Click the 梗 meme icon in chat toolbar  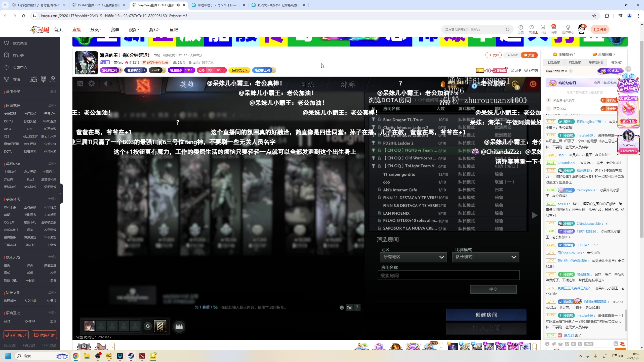point(574,344)
